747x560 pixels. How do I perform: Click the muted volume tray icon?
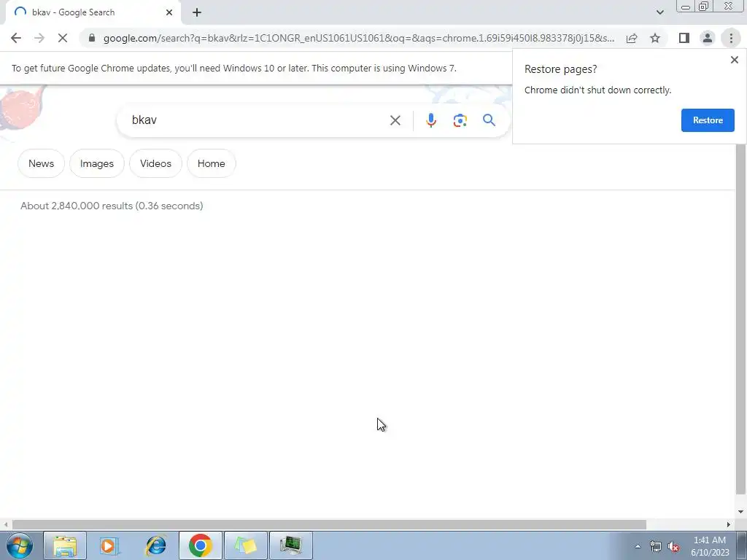coord(673,547)
